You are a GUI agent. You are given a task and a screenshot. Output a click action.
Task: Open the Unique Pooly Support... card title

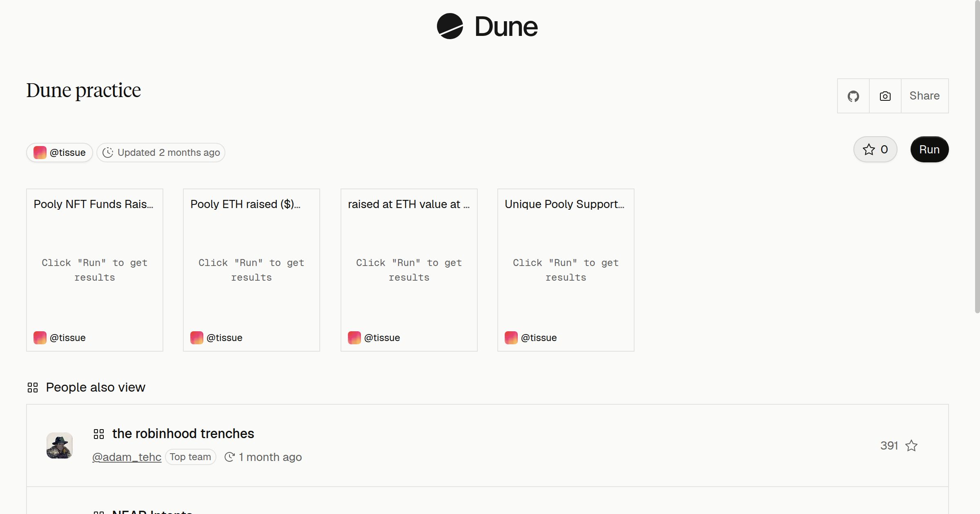click(565, 204)
